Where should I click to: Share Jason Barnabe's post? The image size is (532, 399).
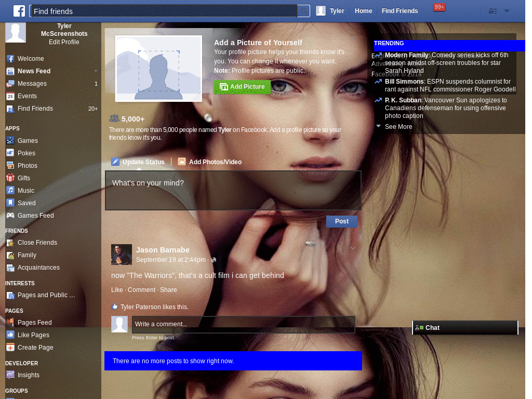pos(168,290)
